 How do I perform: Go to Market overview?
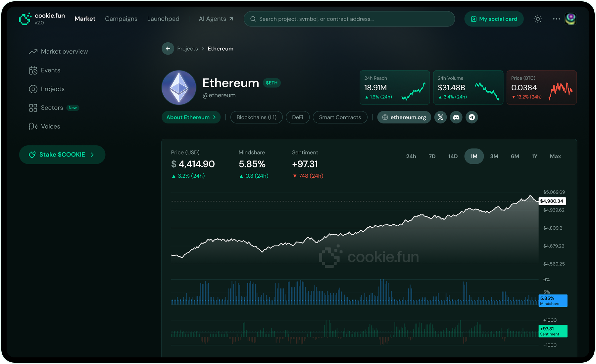pos(58,52)
